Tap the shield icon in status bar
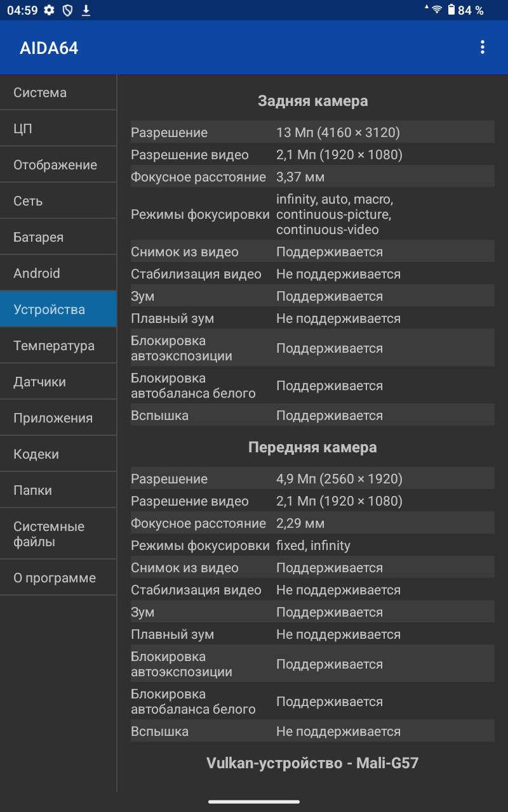 tap(67, 10)
